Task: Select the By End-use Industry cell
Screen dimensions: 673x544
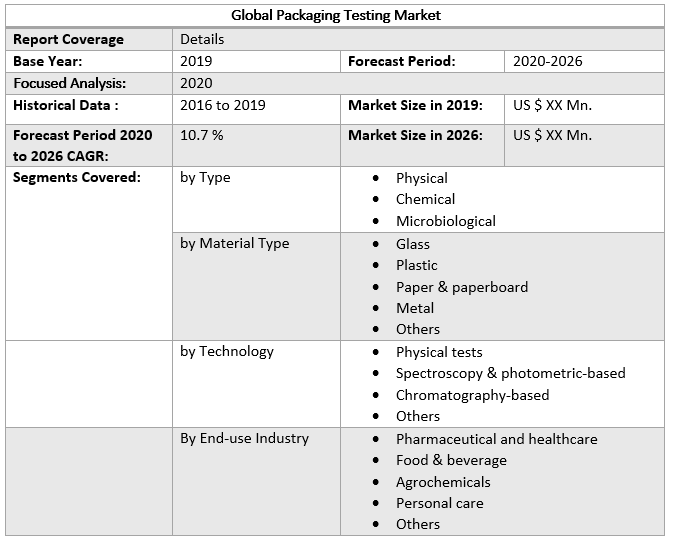Action: click(x=245, y=438)
